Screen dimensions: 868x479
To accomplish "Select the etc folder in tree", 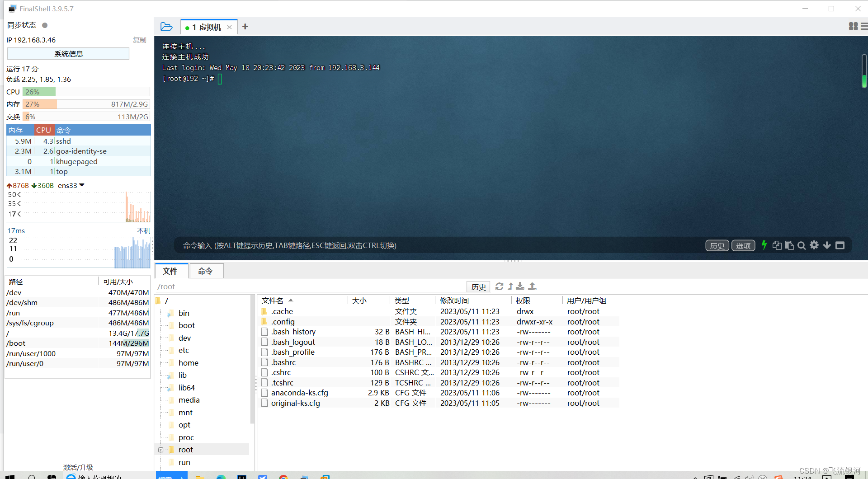I will click(x=184, y=350).
